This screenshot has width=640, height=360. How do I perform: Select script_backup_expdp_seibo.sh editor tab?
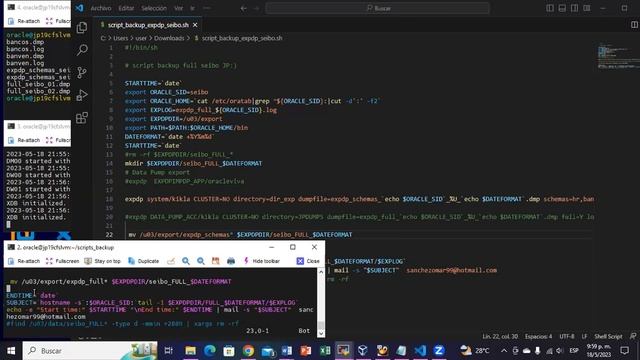(148, 25)
